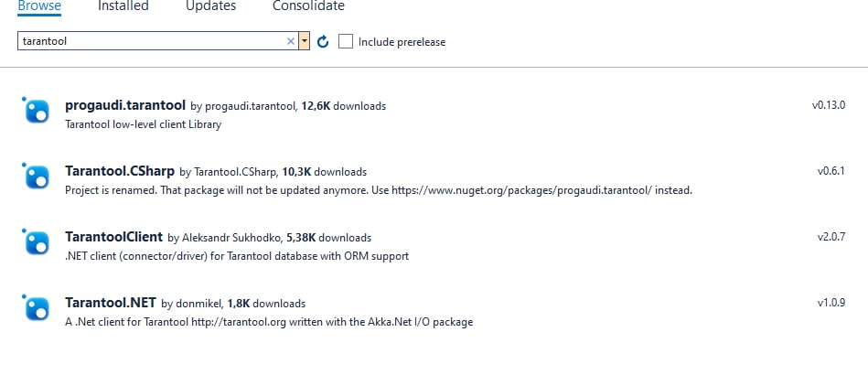868x375 pixels.
Task: Click '5,38K downloads' text
Action: coord(329,238)
